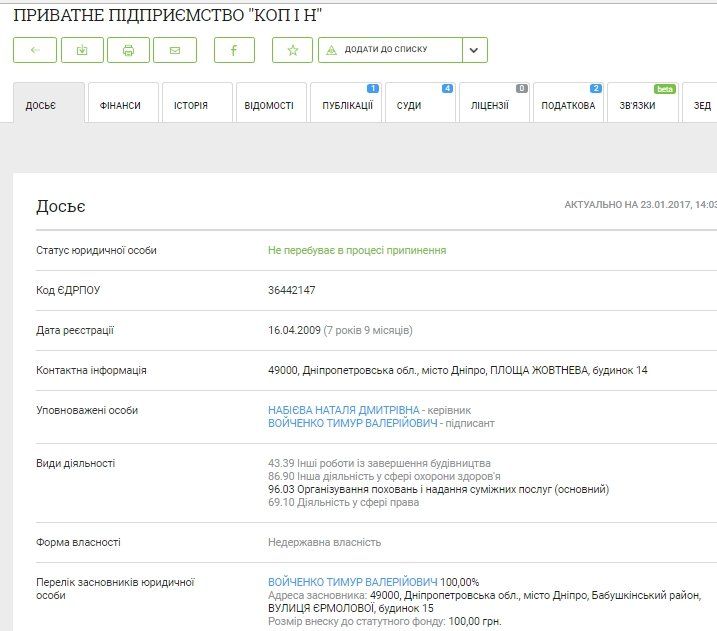Click the 'Досьє' section heading

click(61, 206)
